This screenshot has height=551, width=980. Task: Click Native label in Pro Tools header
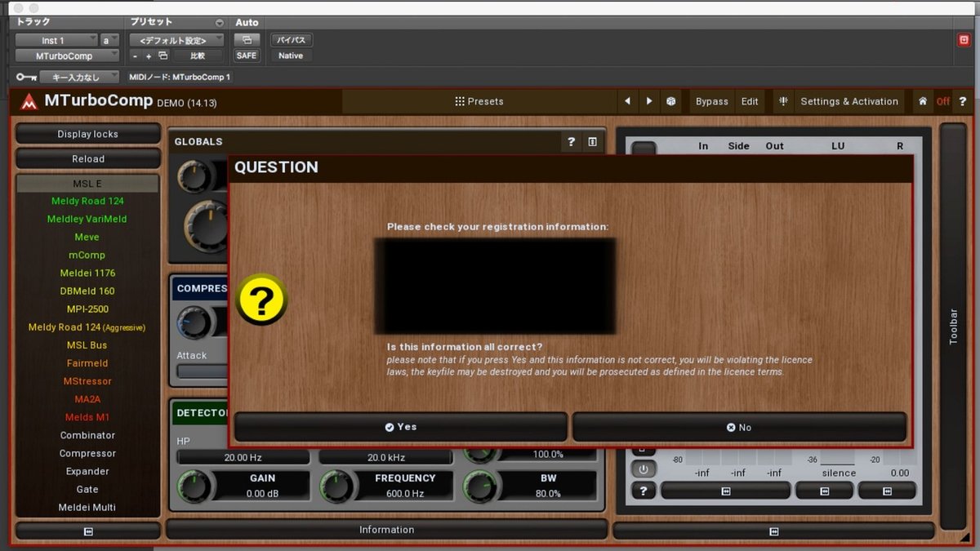(x=291, y=56)
